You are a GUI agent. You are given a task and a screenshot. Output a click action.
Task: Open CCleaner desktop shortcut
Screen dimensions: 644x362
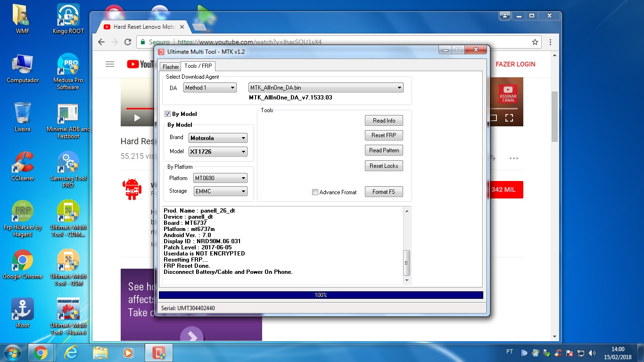22,166
